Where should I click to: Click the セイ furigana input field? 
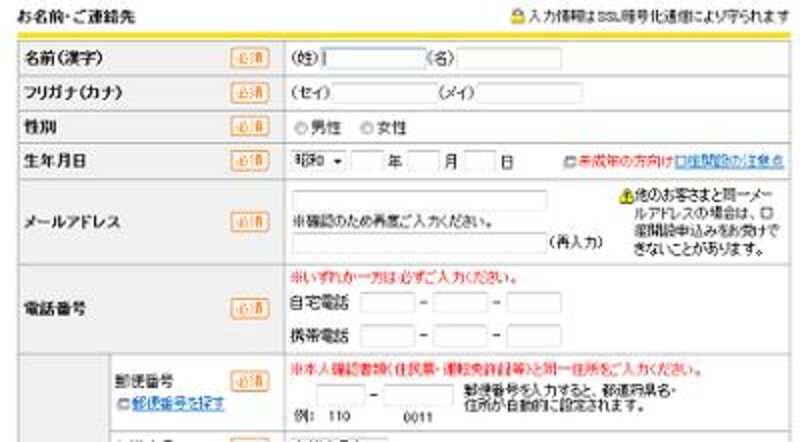pos(385,93)
